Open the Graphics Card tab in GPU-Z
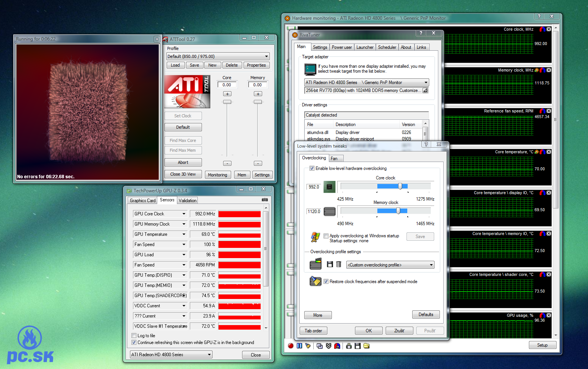Screen dimensions: 588x369 pyautogui.click(x=142, y=201)
